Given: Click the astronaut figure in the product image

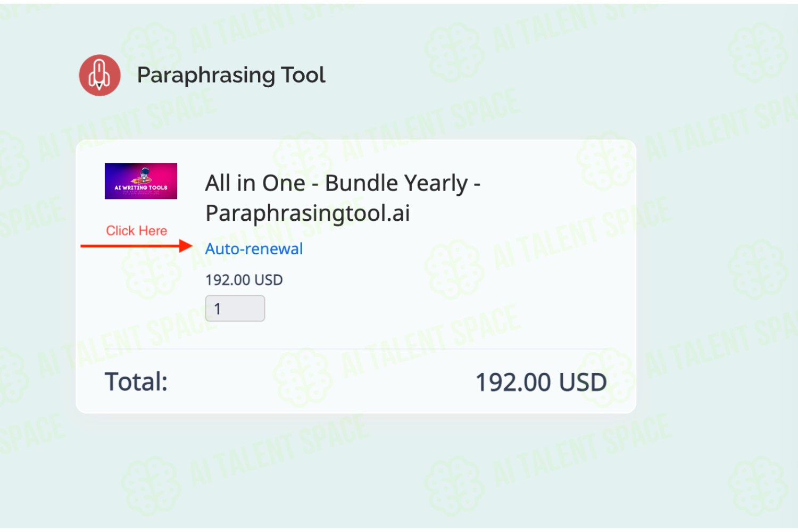Looking at the screenshot, I should tap(144, 175).
